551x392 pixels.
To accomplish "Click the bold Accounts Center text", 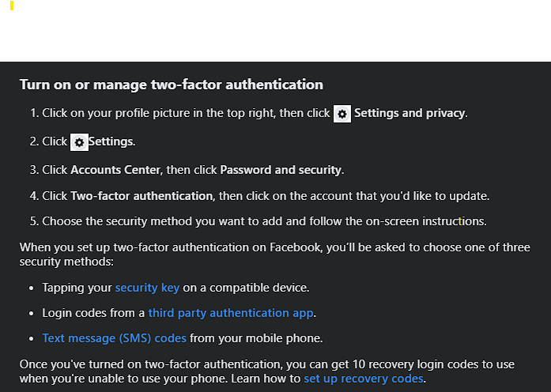I will pyautogui.click(x=115, y=170).
